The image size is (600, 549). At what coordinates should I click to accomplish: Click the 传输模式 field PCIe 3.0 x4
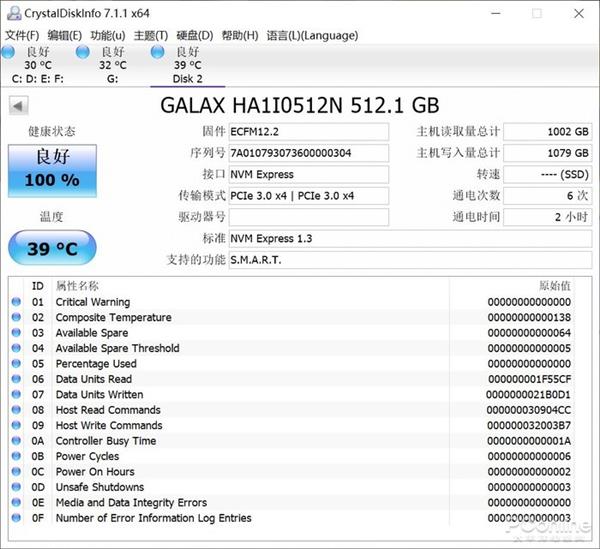(308, 196)
